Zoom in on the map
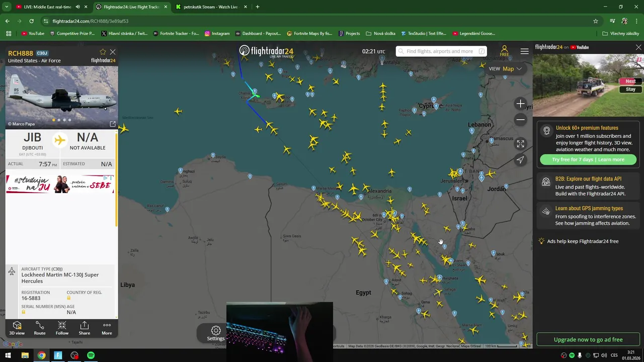 (x=520, y=104)
